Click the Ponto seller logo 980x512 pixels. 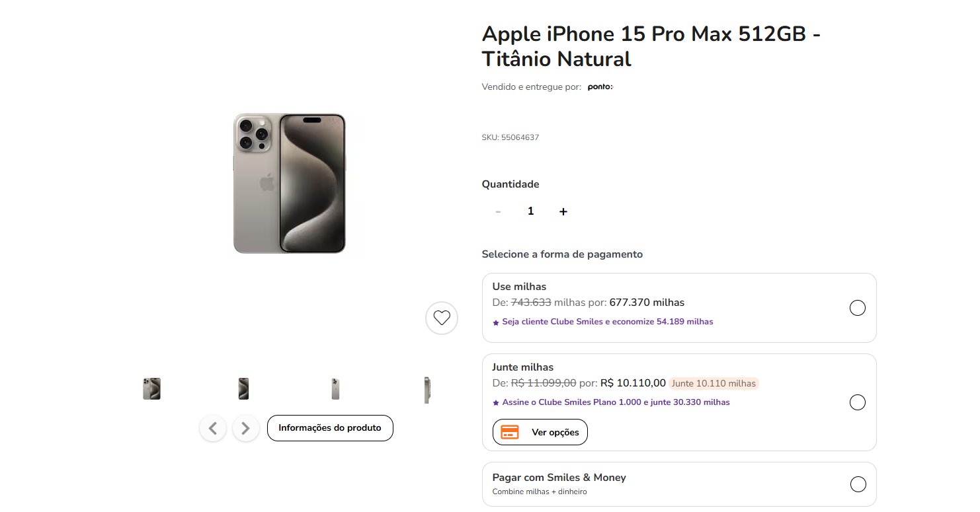coord(600,87)
